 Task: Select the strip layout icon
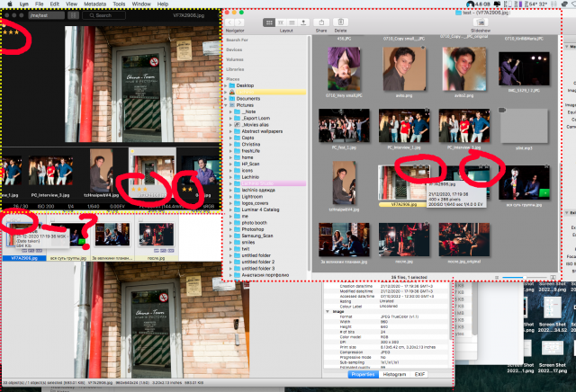(x=281, y=22)
